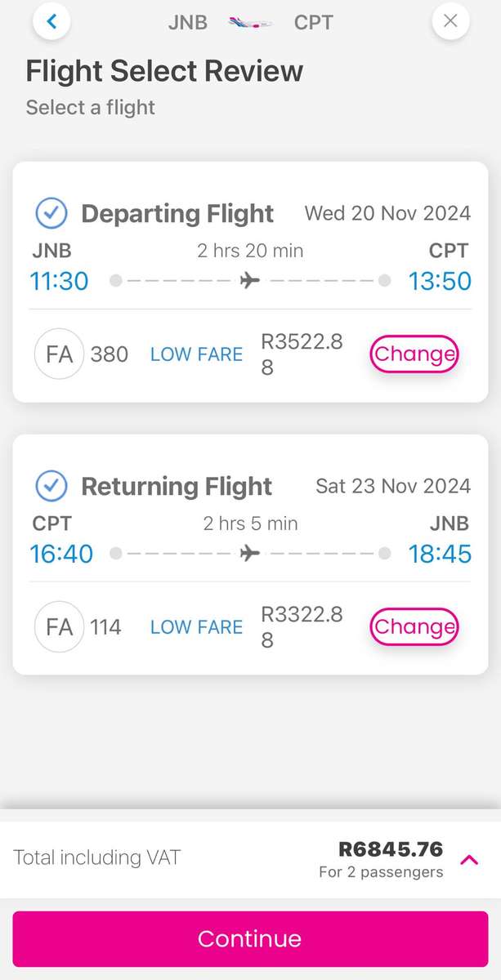Click the airplane icon on the returning route line
The width and height of the screenshot is (501, 980).
250,553
